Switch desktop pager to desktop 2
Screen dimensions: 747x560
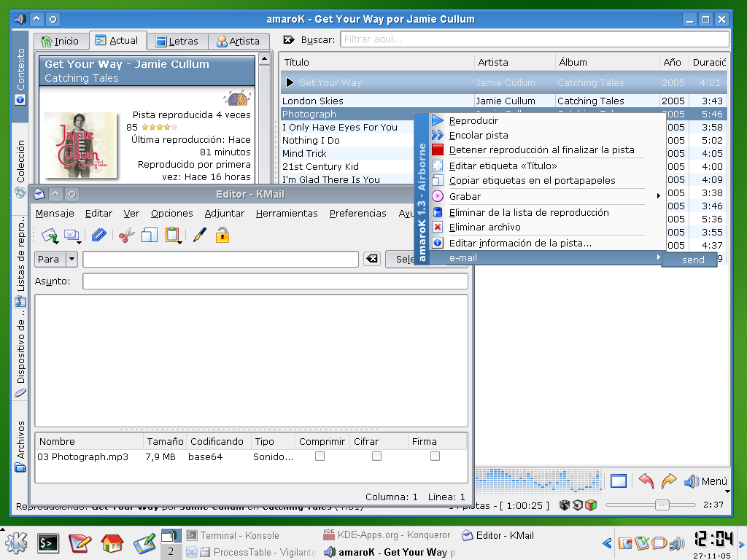(x=171, y=552)
